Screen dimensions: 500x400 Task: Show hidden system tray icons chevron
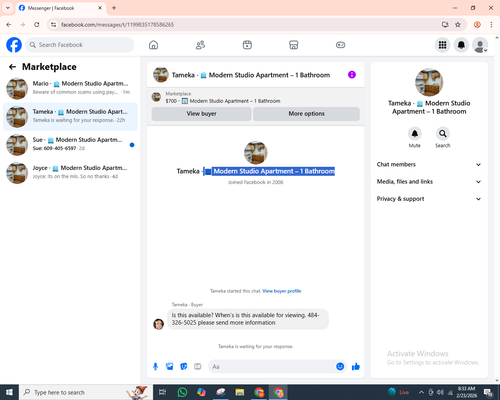pos(421,392)
